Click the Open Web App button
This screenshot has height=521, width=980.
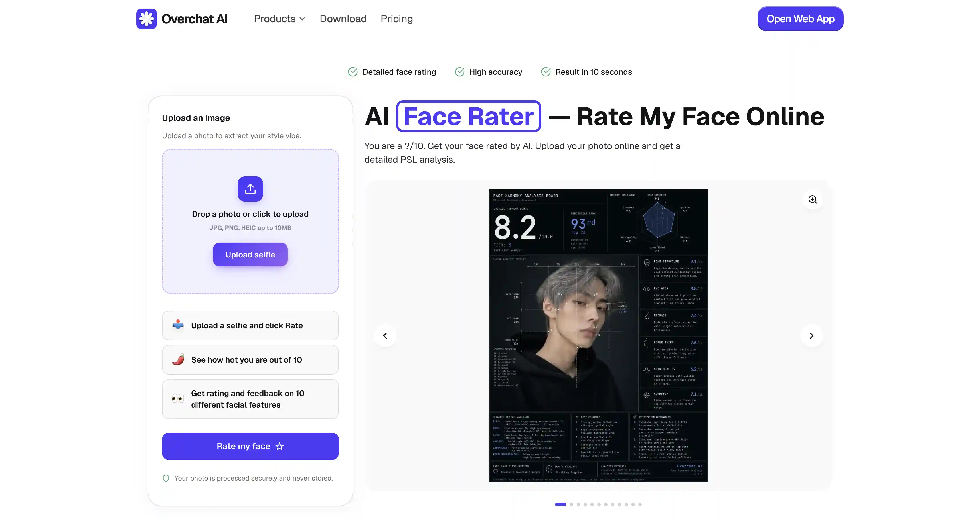800,19
